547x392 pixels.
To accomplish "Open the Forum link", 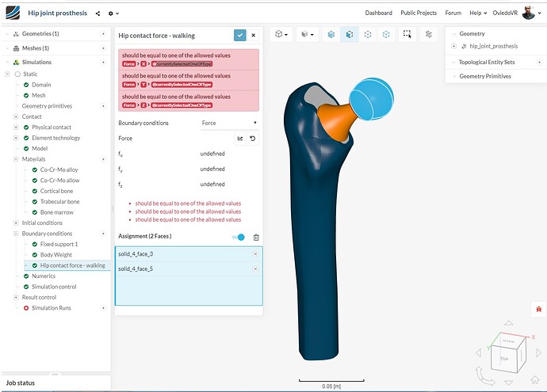I will click(x=453, y=13).
